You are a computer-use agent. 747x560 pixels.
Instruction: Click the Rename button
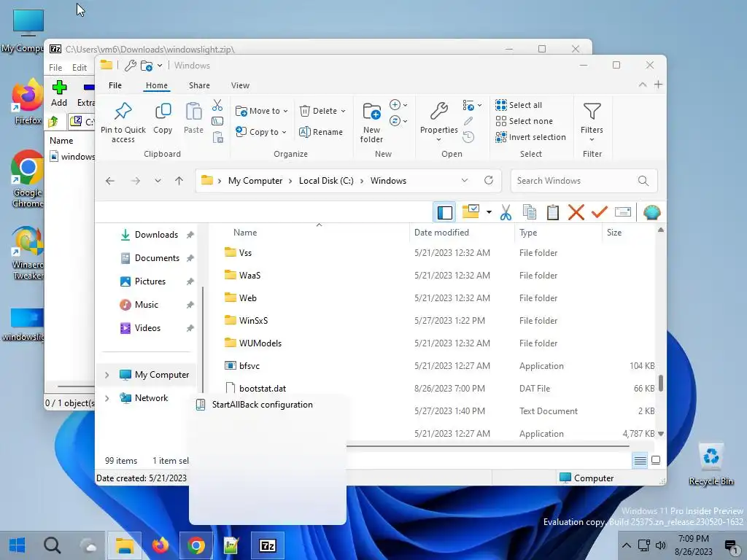click(321, 132)
